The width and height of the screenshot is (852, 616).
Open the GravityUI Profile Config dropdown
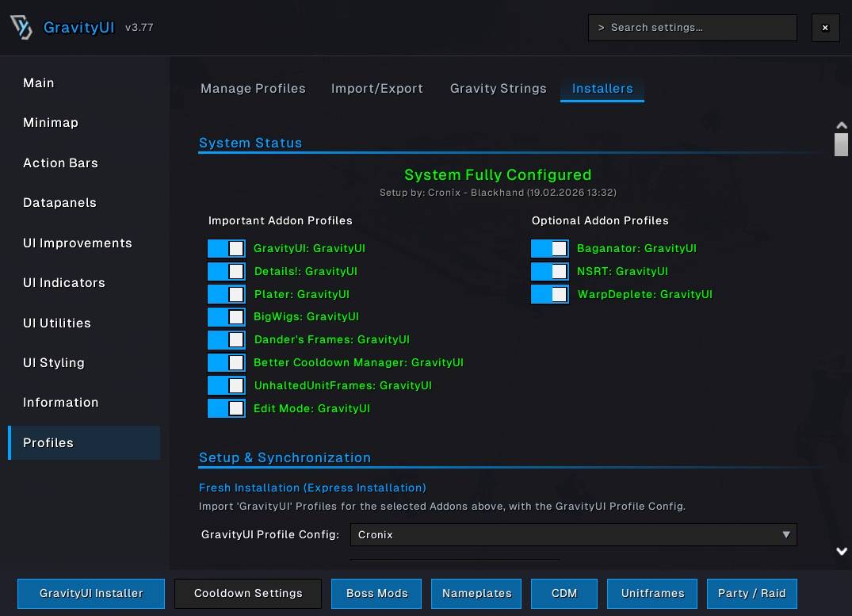[x=574, y=534]
